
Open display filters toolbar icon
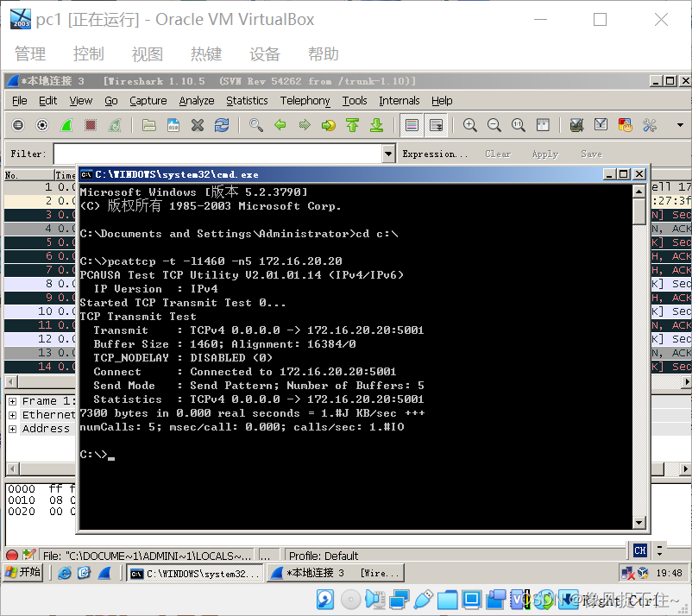(x=601, y=125)
